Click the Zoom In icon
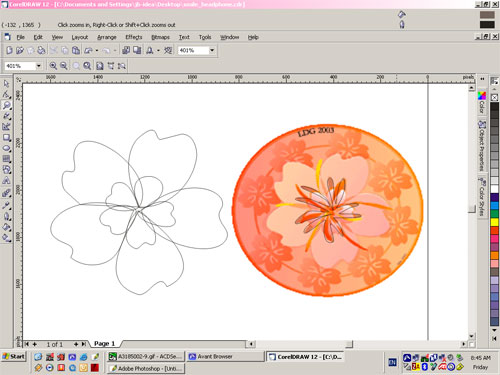 [x=53, y=66]
